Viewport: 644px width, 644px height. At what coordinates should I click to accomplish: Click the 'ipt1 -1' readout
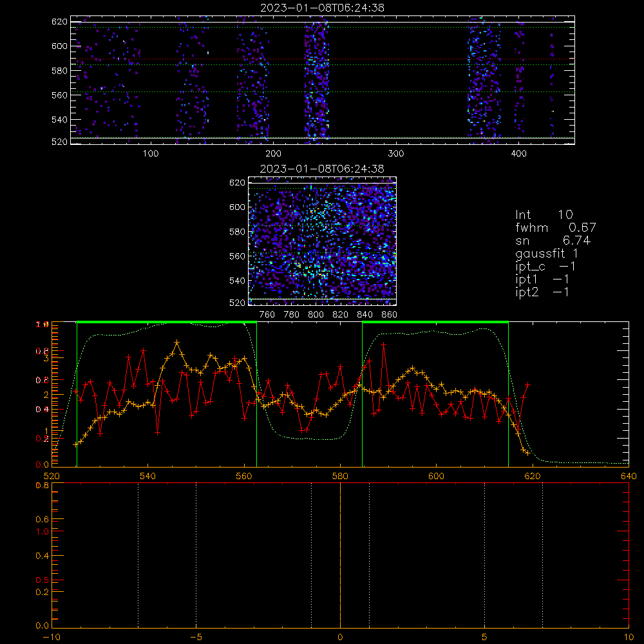click(x=542, y=279)
